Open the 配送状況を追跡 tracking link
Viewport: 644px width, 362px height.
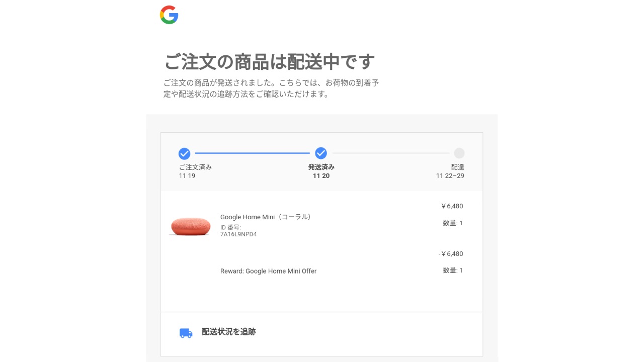pos(228,332)
